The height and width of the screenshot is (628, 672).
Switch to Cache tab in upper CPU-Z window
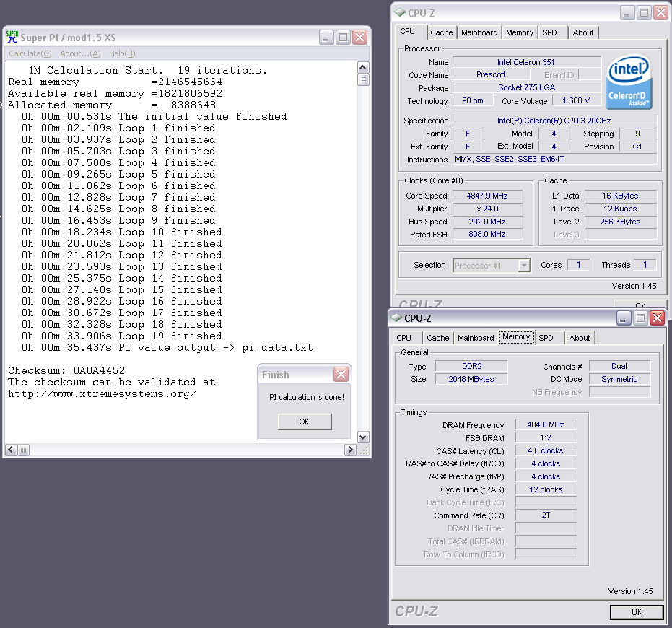(442, 32)
